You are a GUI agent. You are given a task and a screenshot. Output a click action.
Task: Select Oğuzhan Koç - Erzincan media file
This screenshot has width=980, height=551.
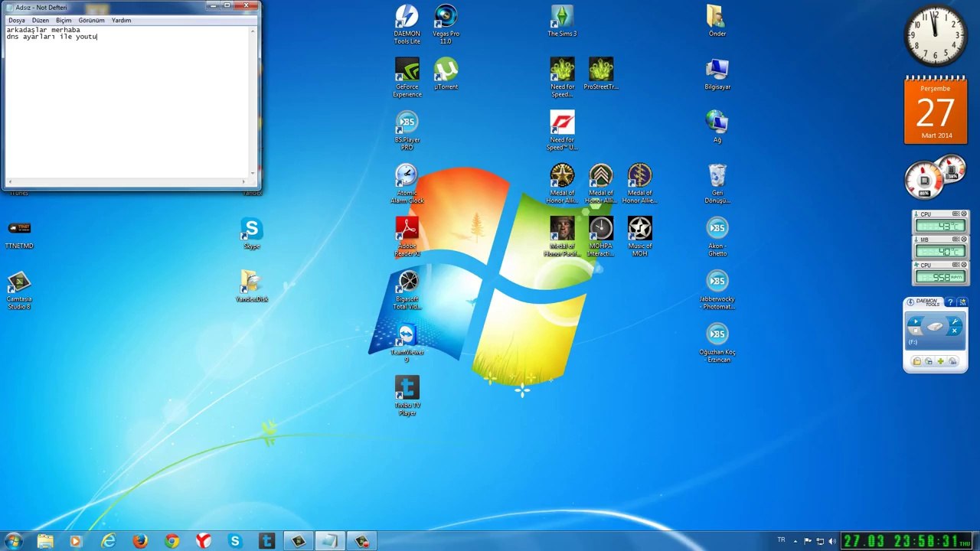click(717, 343)
